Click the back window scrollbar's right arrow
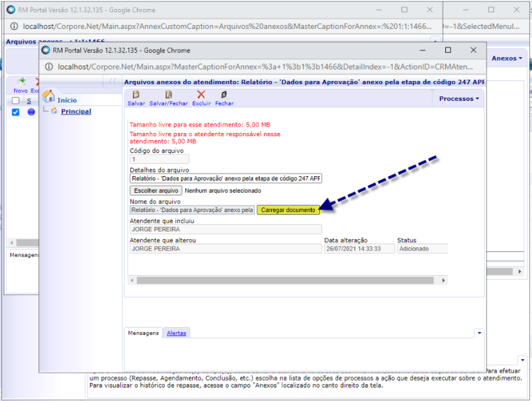Screen dimensions: 532x401 point(519,271)
